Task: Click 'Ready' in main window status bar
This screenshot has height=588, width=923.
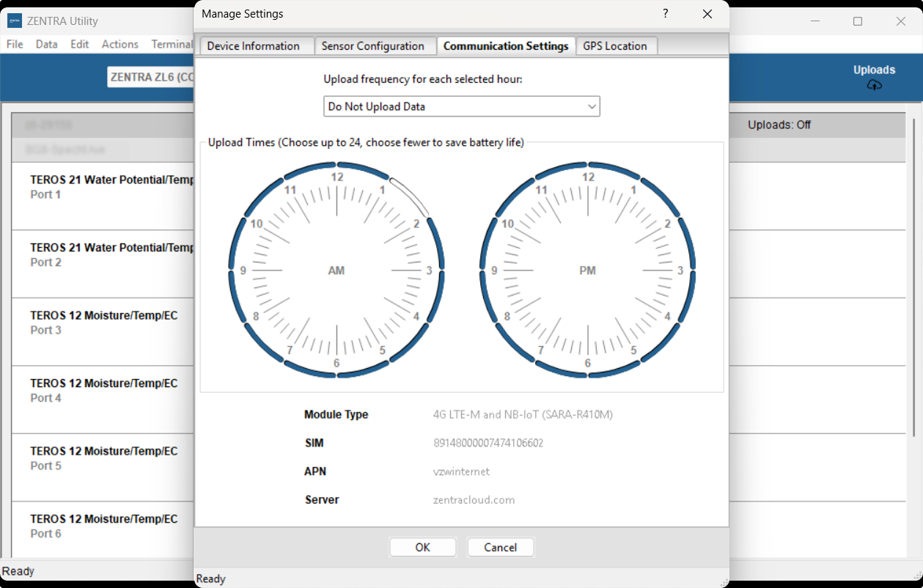Action: coord(18,571)
